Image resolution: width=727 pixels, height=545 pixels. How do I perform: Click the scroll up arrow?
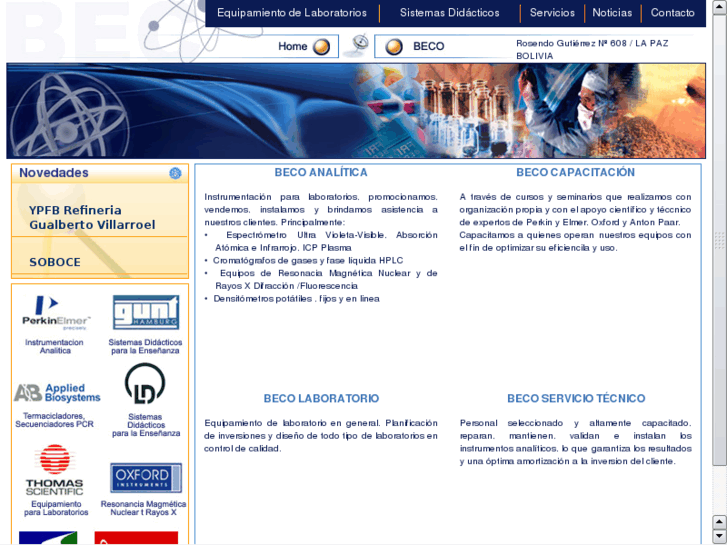tap(719, 7)
